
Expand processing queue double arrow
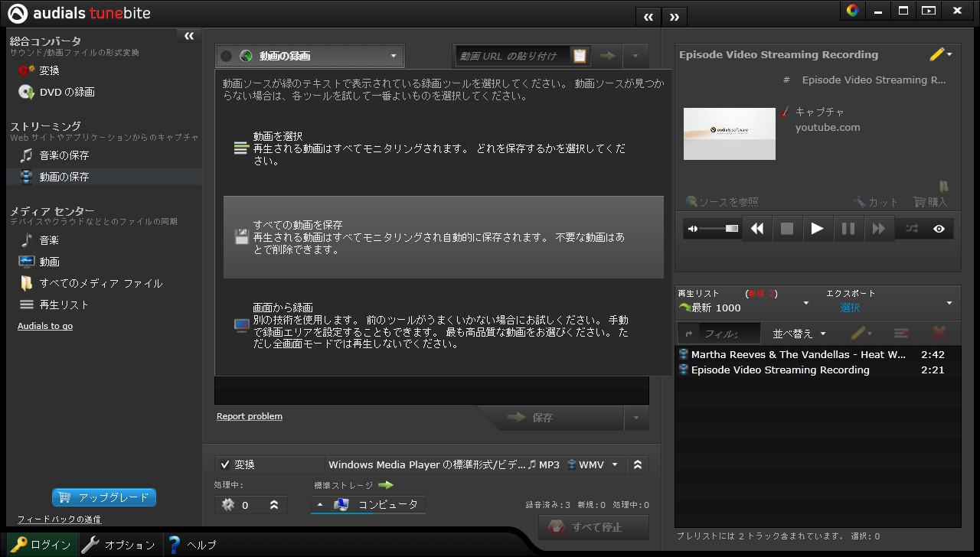(274, 505)
